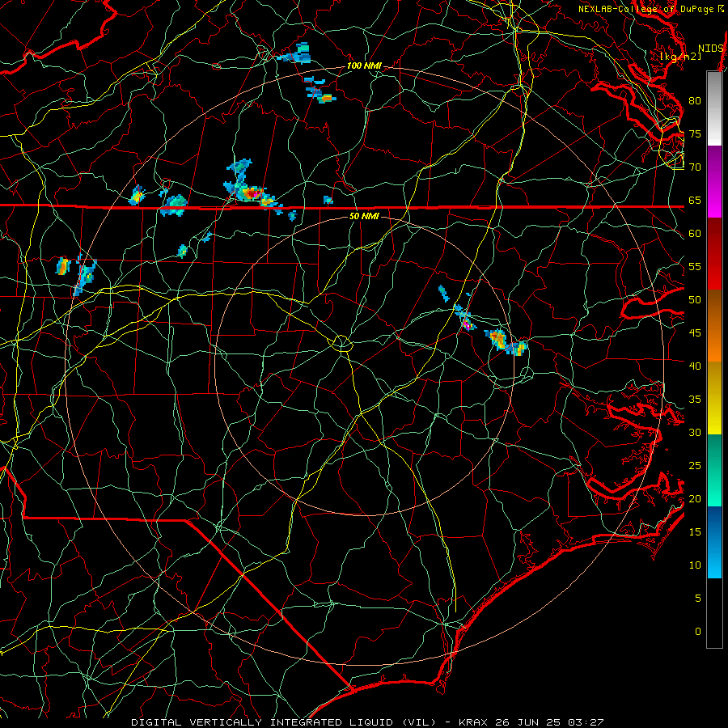Click the legend scale value 0
The image size is (728, 728).
coord(698,632)
